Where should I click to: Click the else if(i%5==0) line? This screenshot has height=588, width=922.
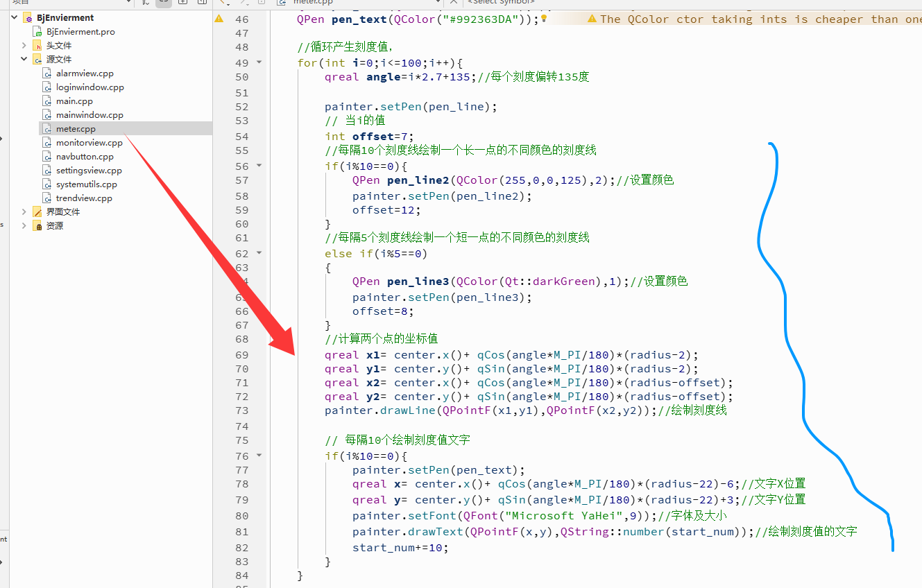pos(377,254)
